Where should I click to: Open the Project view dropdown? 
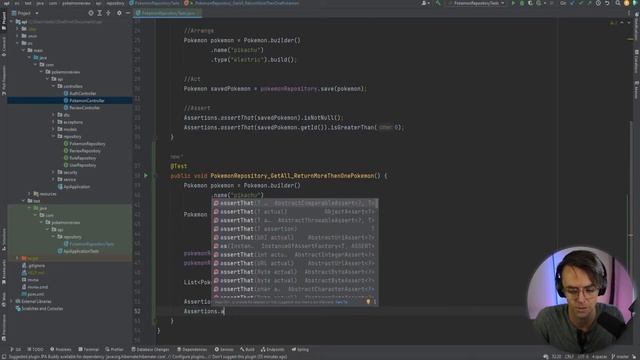click(x=37, y=13)
